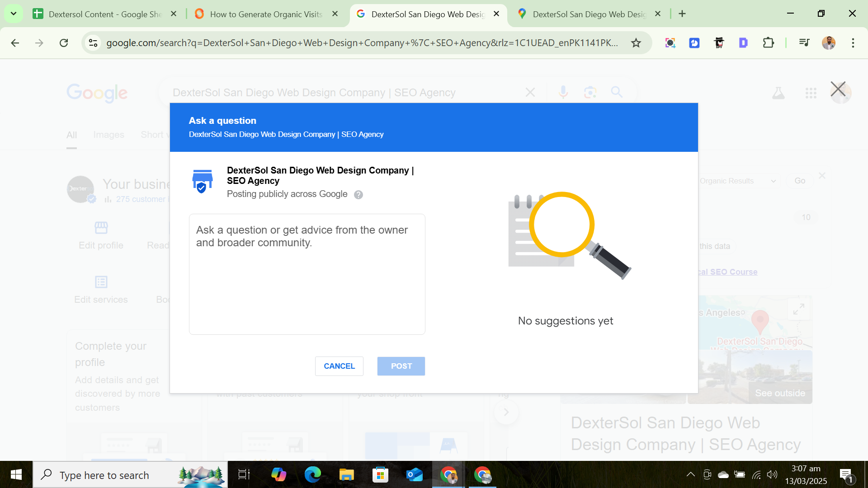
Task: Reload the current page
Action: click(x=64, y=43)
